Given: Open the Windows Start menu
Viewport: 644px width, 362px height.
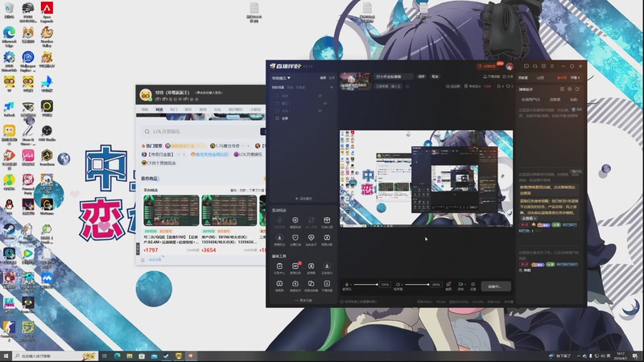Looking at the screenshot, I should coord(6,356).
